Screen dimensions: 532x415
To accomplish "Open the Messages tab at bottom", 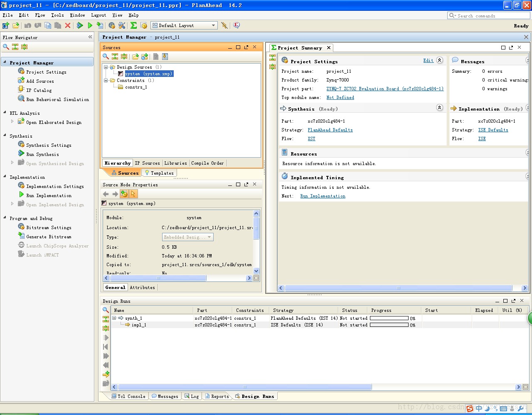I will click(x=165, y=396).
